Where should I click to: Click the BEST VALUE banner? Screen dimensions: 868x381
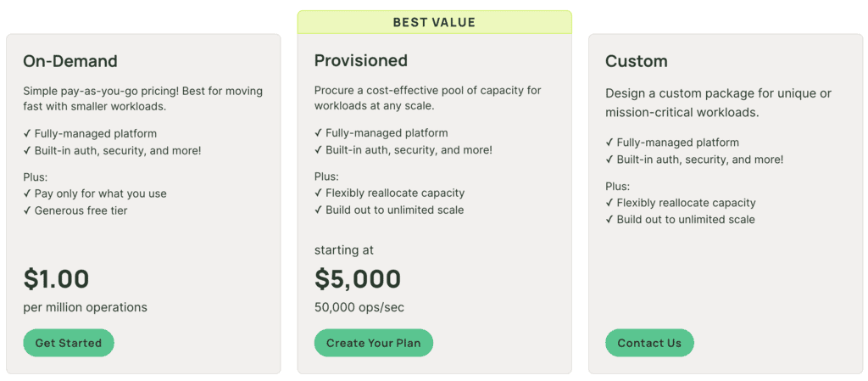(434, 22)
